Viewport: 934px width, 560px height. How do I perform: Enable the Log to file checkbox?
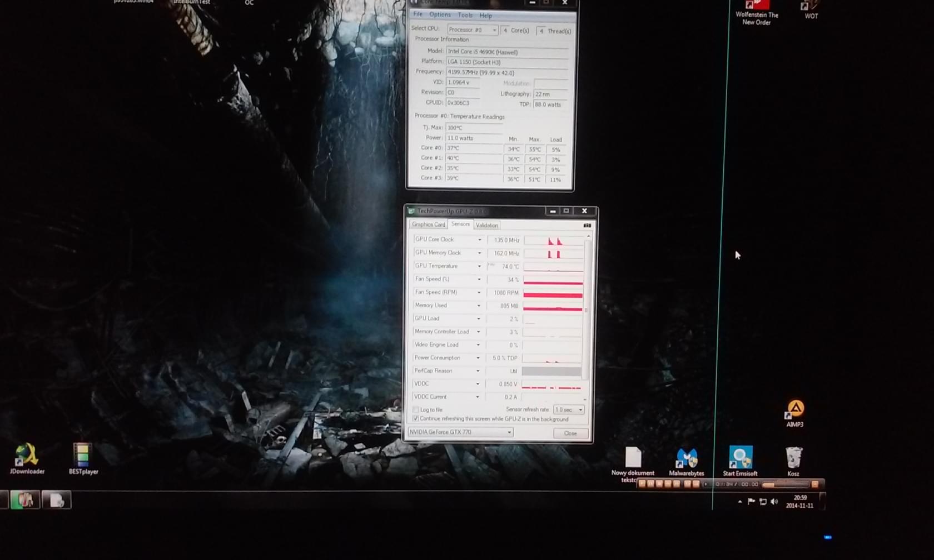tap(415, 409)
